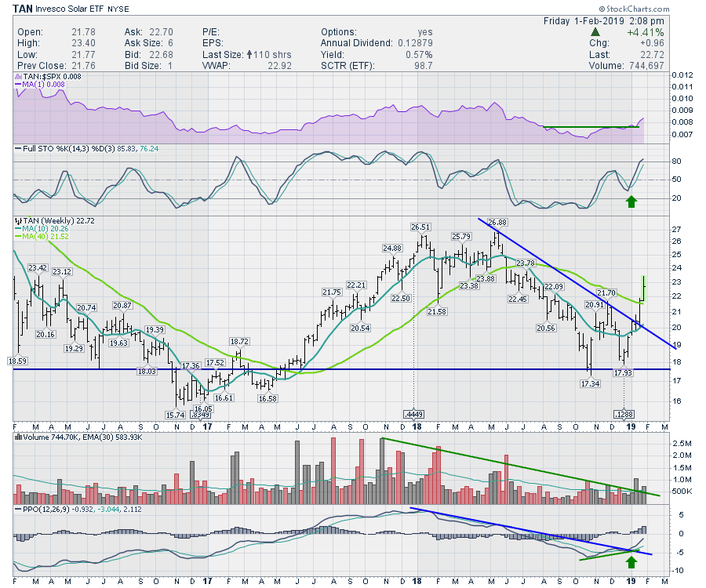Image resolution: width=706 pixels, height=588 pixels.
Task: Click the High value 23.40
Action: [83, 43]
